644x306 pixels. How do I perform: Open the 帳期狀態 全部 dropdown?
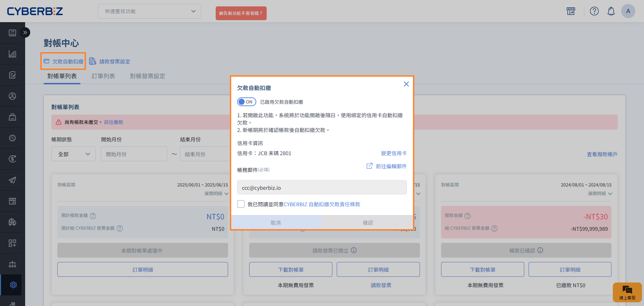coord(73,154)
